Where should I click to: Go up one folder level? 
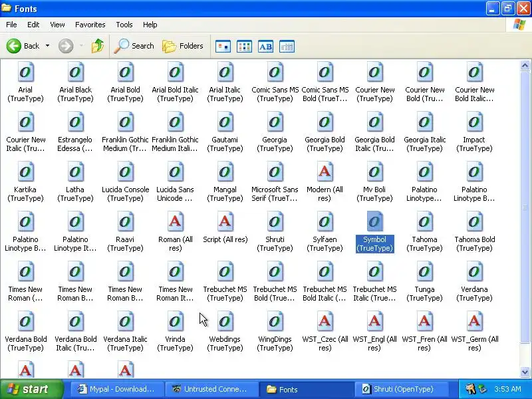(98, 46)
